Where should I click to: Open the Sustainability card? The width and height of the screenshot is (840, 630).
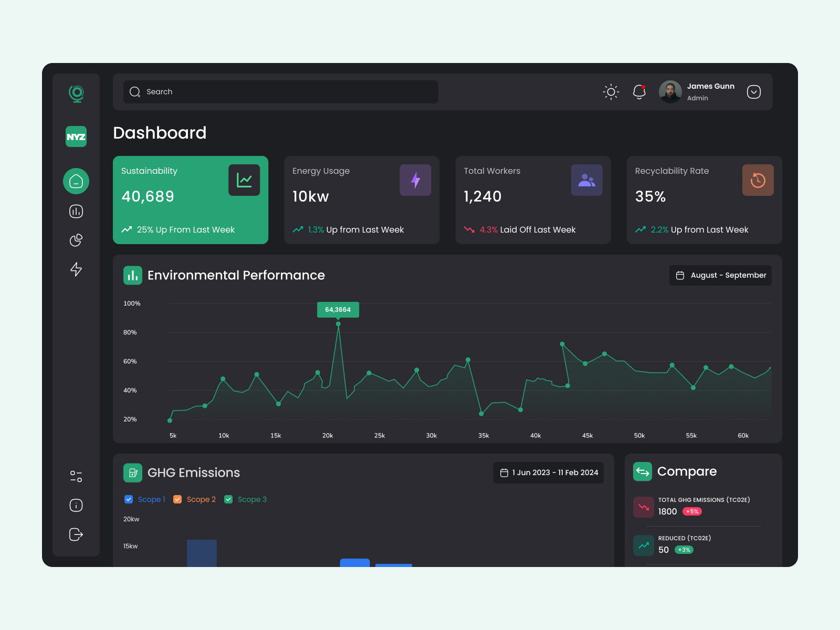coord(190,200)
